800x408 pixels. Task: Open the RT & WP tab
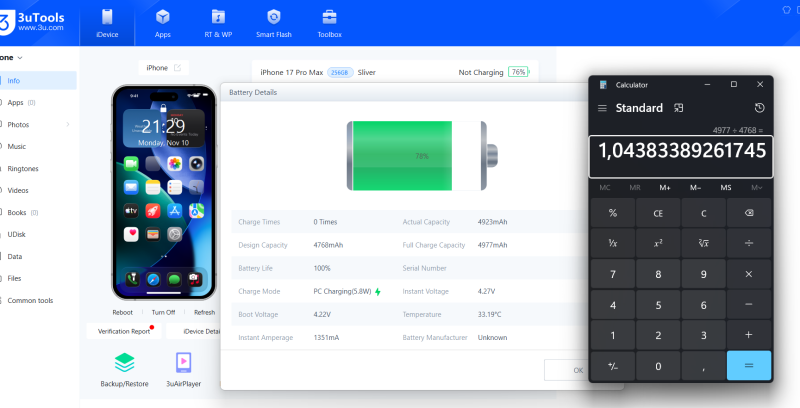pos(218,23)
